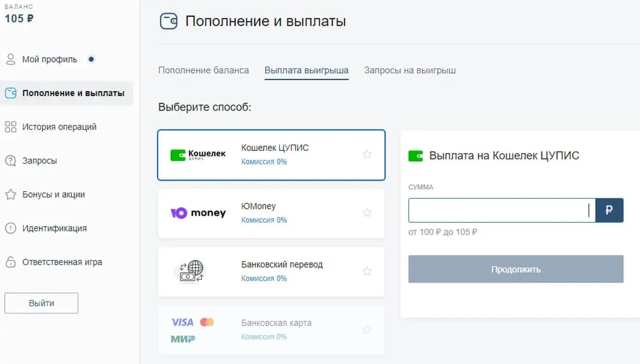640x364 pixels.
Task: Switch to the Пополнение баланса tab
Action: point(203,70)
